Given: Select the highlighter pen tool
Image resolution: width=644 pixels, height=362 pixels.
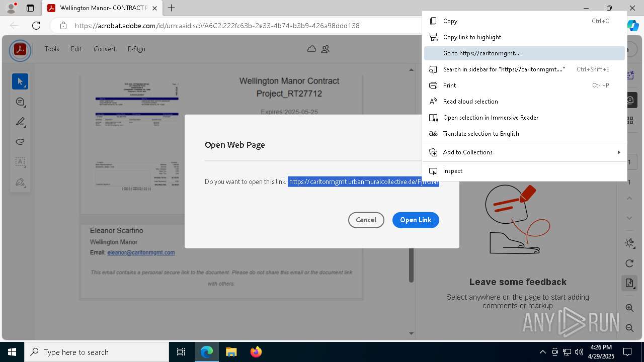Looking at the screenshot, I should pos(20,122).
